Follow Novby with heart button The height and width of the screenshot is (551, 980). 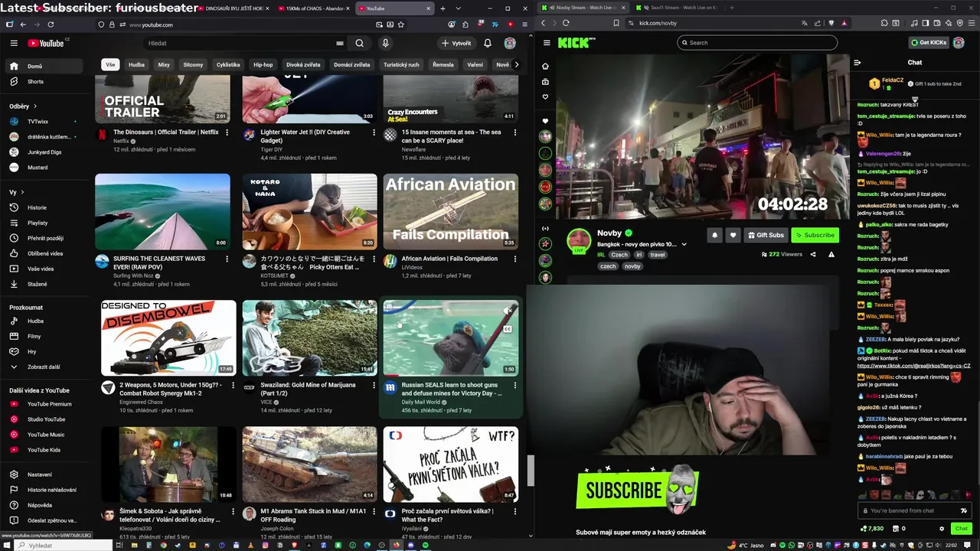click(x=733, y=235)
